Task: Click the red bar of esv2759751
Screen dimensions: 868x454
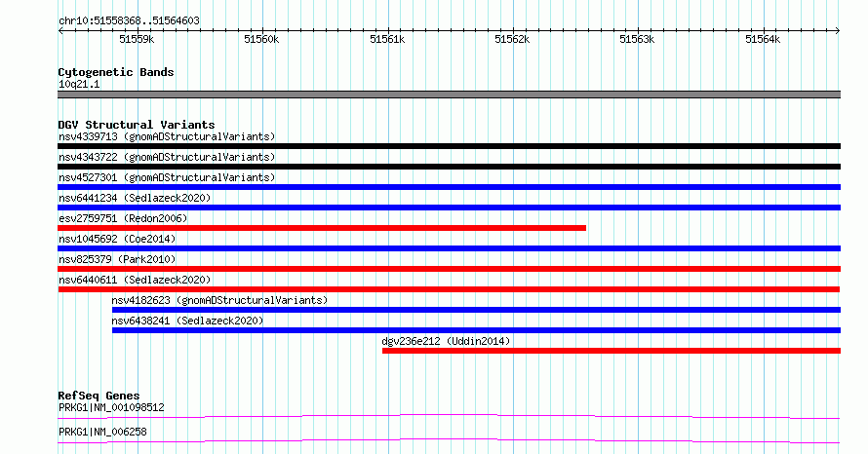Action: (322, 228)
